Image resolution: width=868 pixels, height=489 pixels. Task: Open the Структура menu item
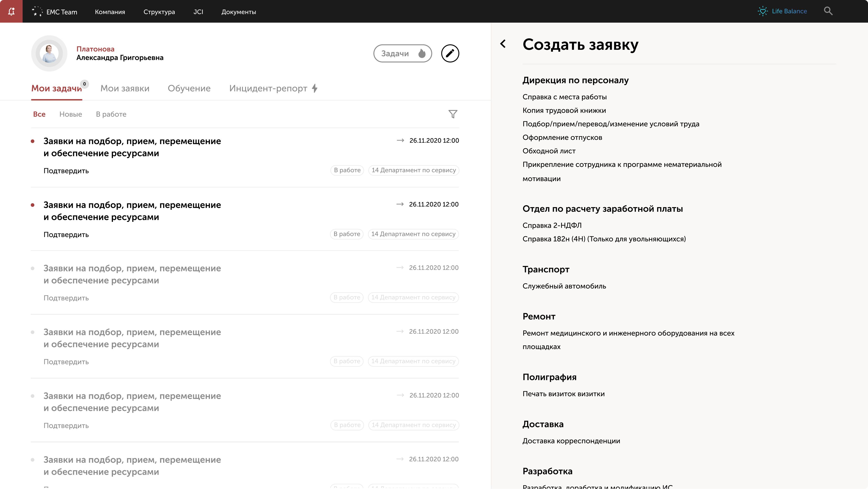click(x=159, y=12)
